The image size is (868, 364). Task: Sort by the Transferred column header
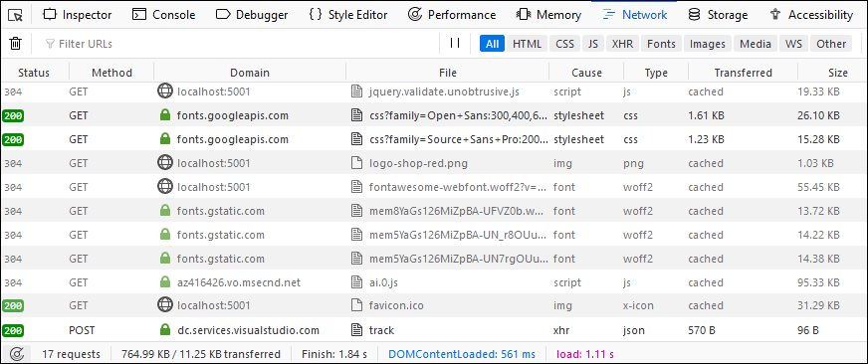(743, 73)
